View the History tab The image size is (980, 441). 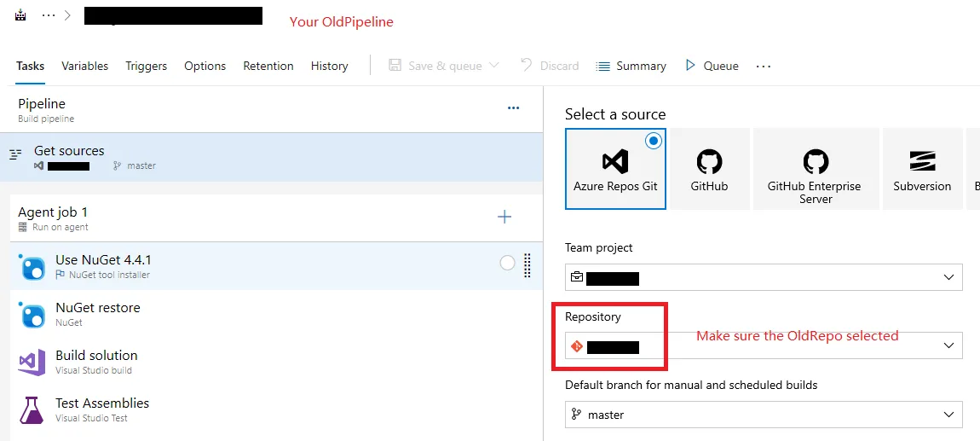pyautogui.click(x=330, y=66)
